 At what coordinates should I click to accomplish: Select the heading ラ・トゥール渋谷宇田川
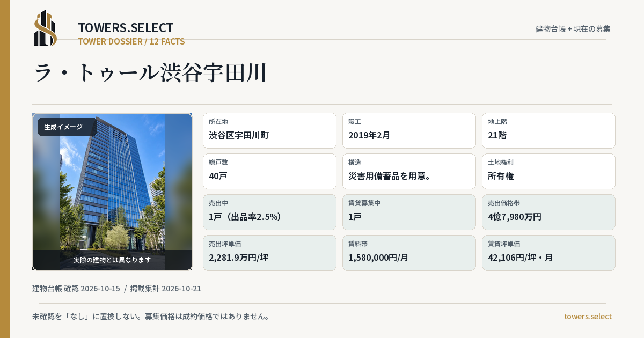coord(150,73)
